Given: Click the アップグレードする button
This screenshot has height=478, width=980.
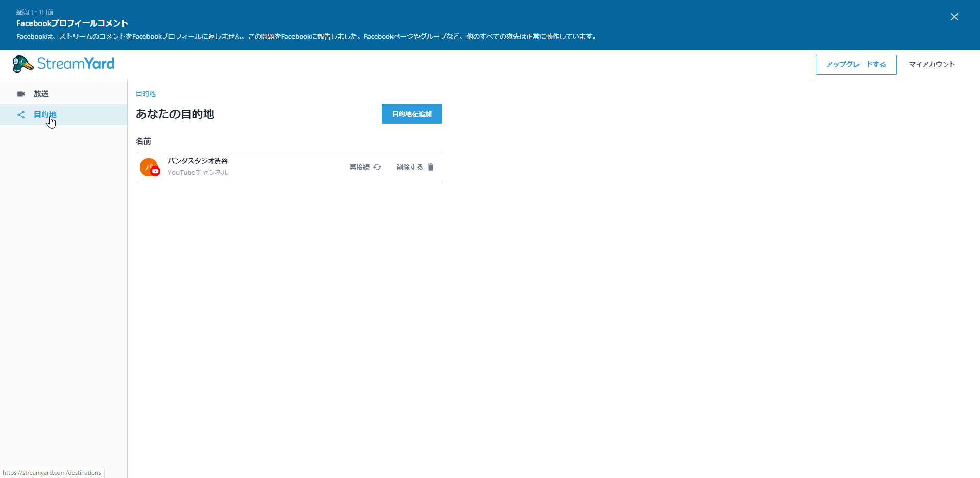Looking at the screenshot, I should [856, 64].
